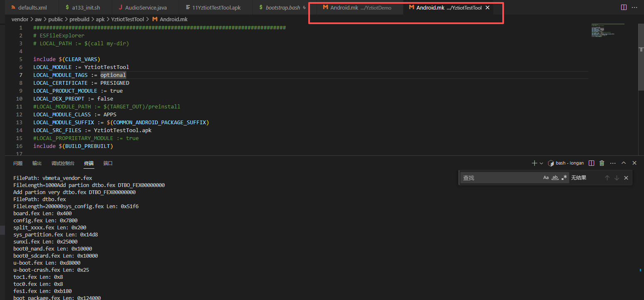644x300 pixels.
Task: Open terminal launch profile dropdown arrow
Action: point(541,163)
